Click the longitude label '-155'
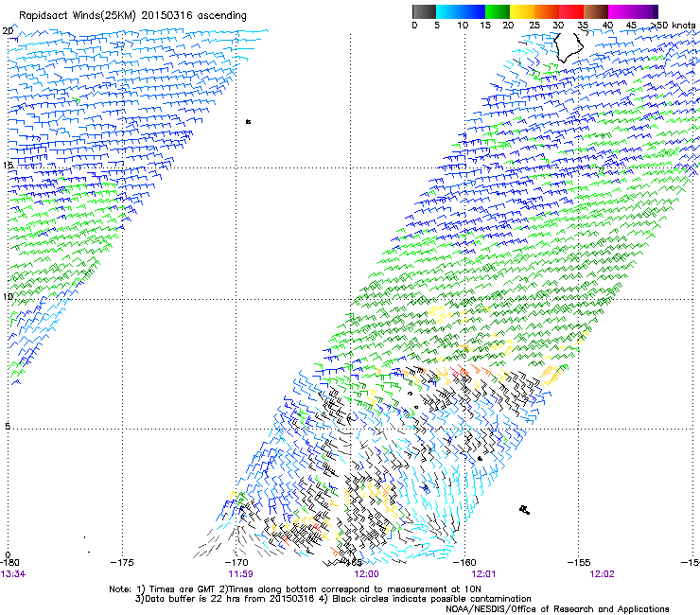Image resolution: width=700 pixels, height=615 pixels. pos(579,563)
